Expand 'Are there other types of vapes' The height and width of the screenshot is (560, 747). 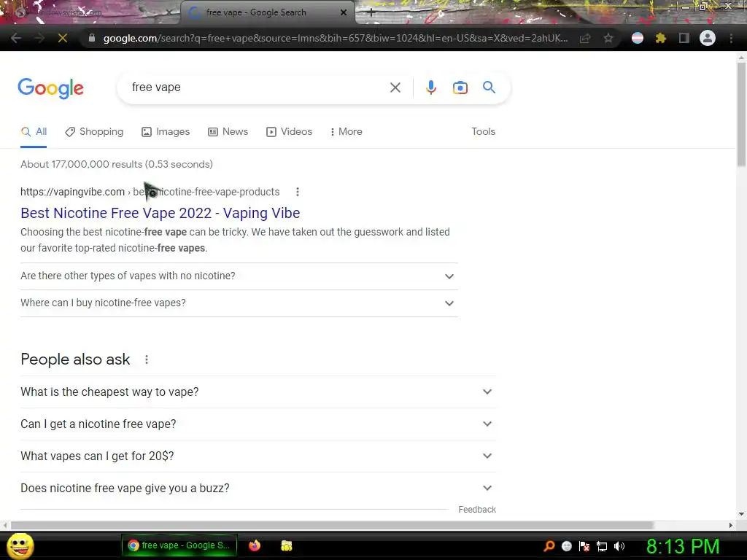[x=239, y=276]
